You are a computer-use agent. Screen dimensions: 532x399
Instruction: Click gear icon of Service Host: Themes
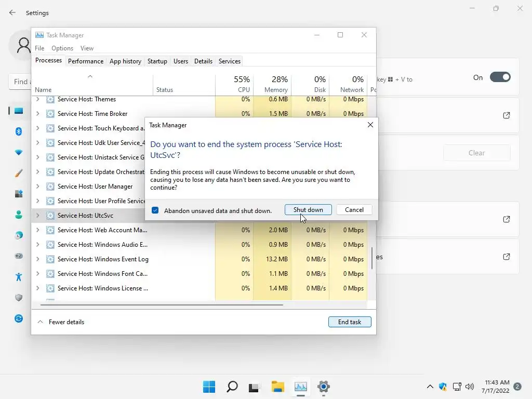[x=50, y=99]
